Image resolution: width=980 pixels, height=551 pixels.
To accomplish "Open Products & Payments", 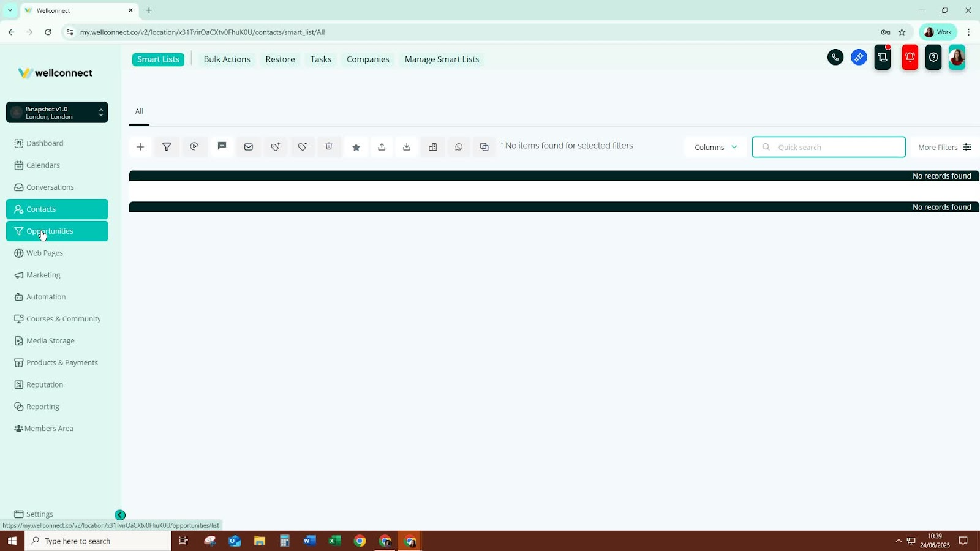I will click(57, 363).
